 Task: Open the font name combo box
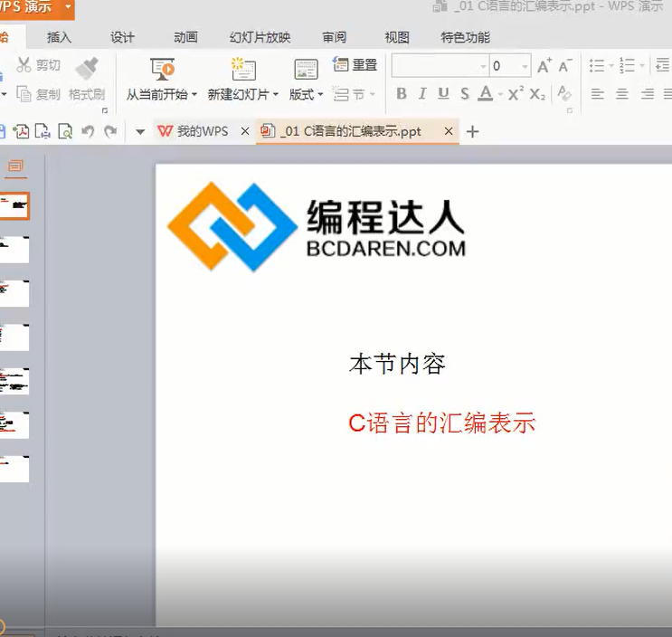click(x=440, y=66)
